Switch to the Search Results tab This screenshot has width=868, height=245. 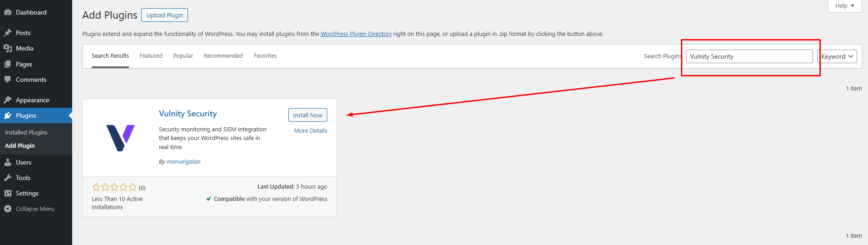tap(110, 56)
